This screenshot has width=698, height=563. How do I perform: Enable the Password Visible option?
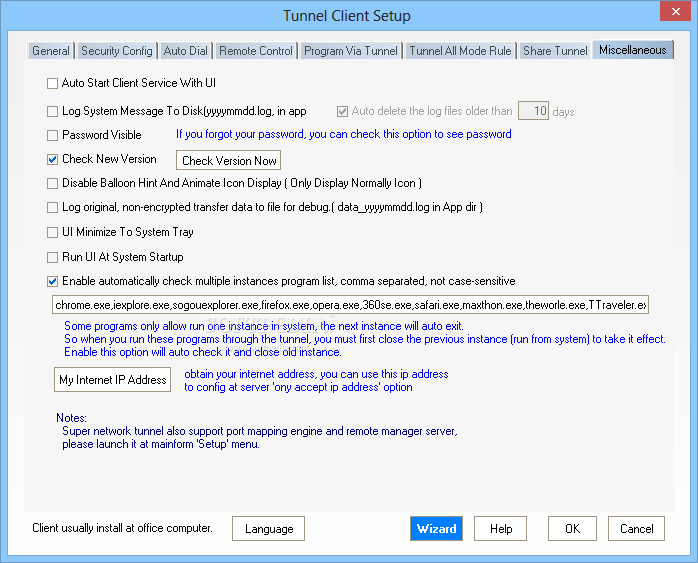pyautogui.click(x=53, y=135)
